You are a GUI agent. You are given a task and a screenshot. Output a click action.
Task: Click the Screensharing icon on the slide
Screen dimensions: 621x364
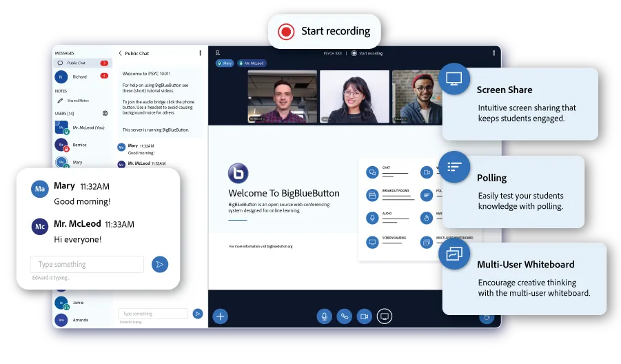[372, 242]
